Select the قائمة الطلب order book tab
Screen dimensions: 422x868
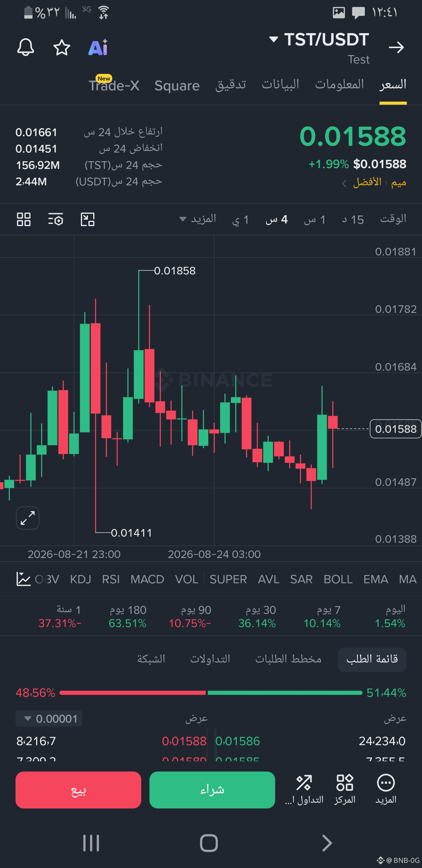coord(372,660)
